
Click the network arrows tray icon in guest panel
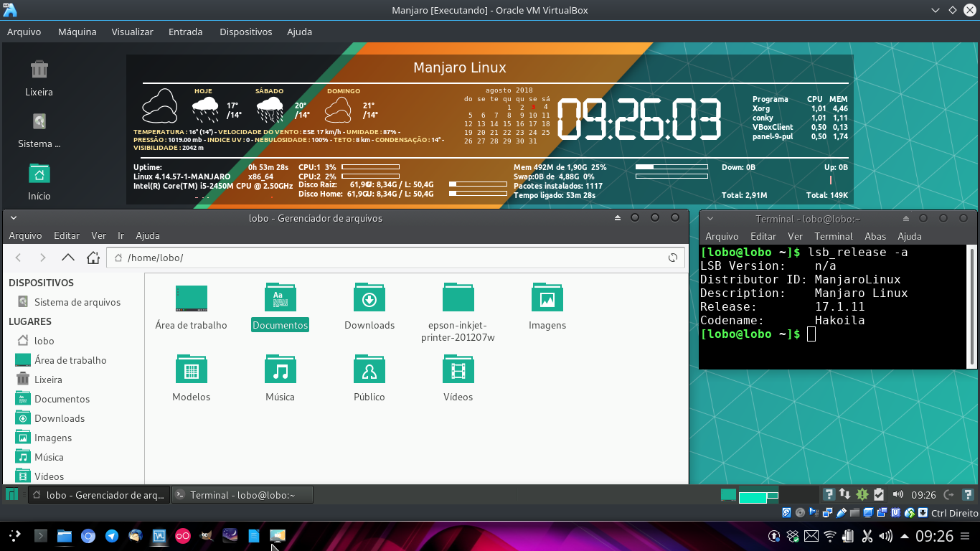(x=844, y=494)
